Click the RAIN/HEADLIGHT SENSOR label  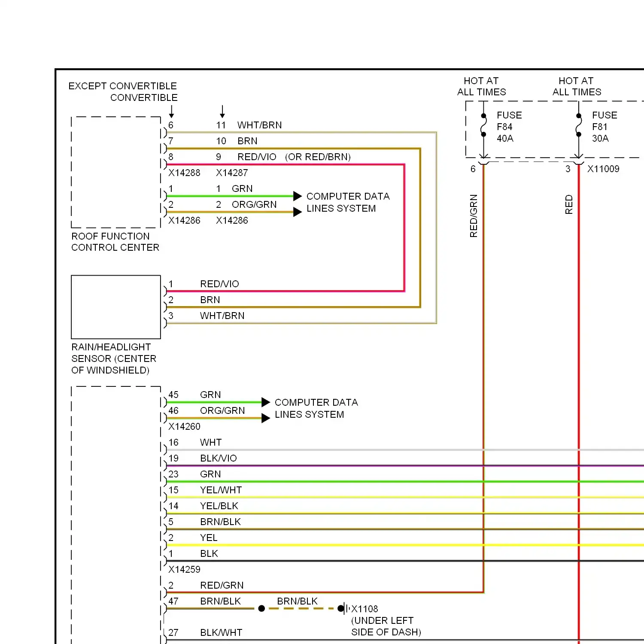[x=114, y=358]
